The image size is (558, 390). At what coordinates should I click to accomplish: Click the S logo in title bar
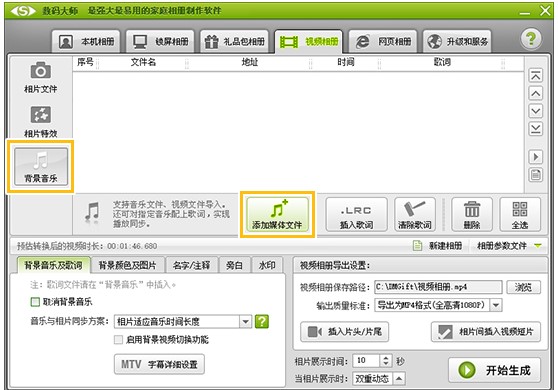click(23, 11)
